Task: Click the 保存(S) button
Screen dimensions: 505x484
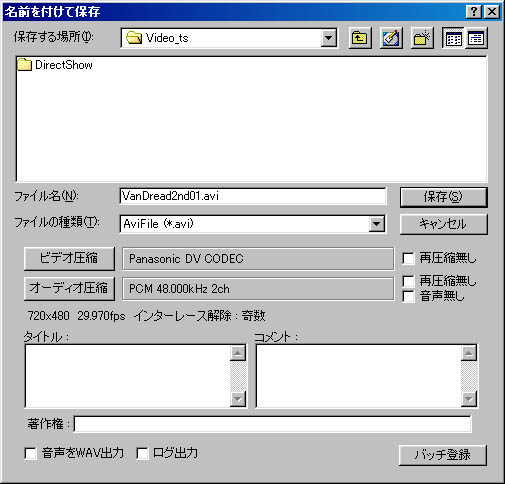Action: pos(444,197)
